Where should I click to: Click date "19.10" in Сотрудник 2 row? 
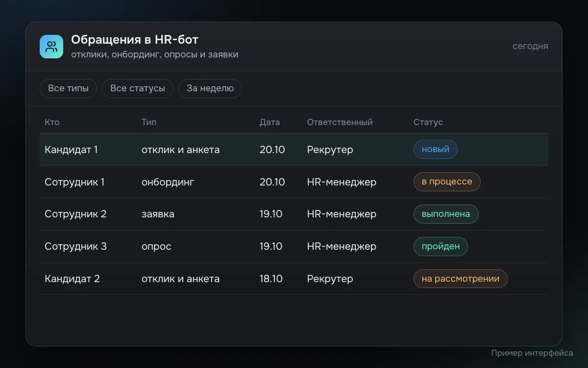point(271,214)
